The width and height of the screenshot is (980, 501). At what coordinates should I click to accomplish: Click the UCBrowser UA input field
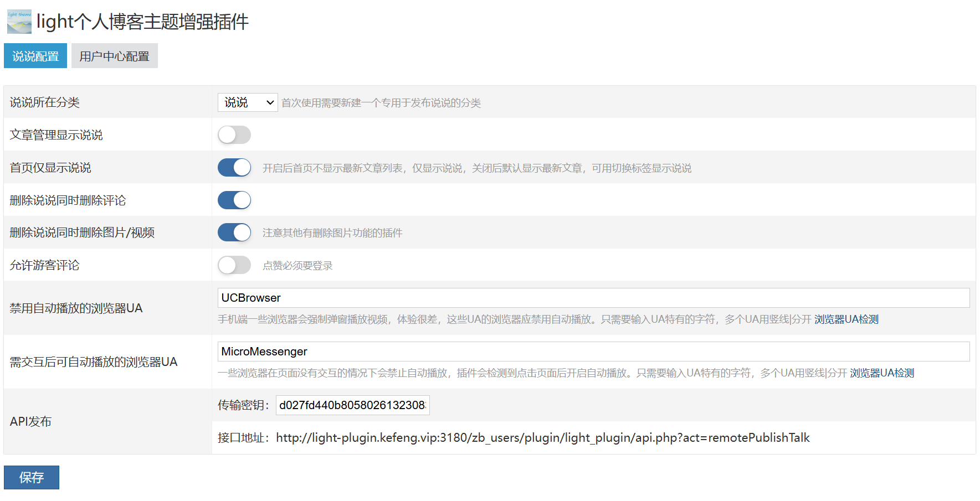point(593,298)
